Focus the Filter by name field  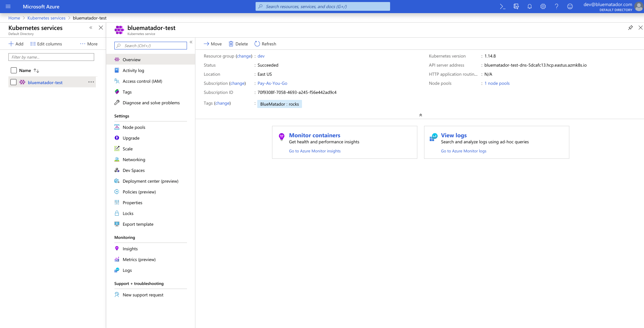(x=51, y=57)
